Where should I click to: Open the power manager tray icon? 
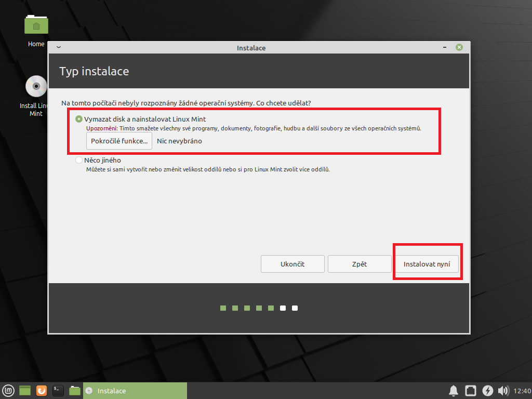[487, 391]
